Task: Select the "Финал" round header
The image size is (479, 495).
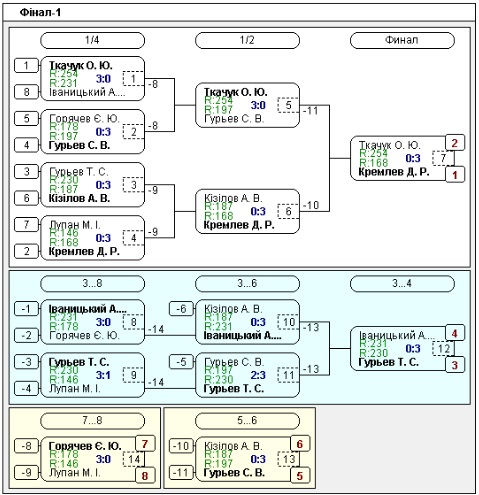Action: pyautogui.click(x=402, y=40)
